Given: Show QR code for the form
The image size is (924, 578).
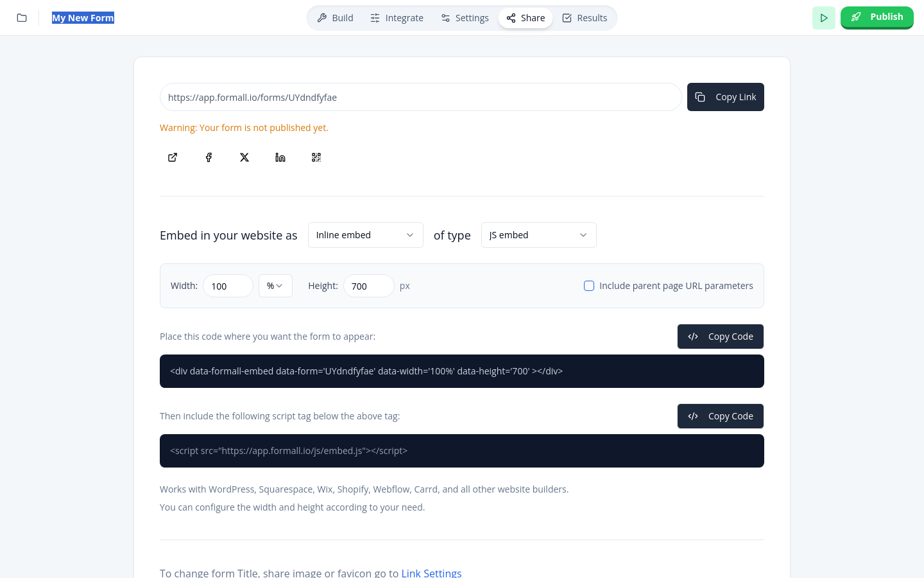Looking at the screenshot, I should point(316,157).
